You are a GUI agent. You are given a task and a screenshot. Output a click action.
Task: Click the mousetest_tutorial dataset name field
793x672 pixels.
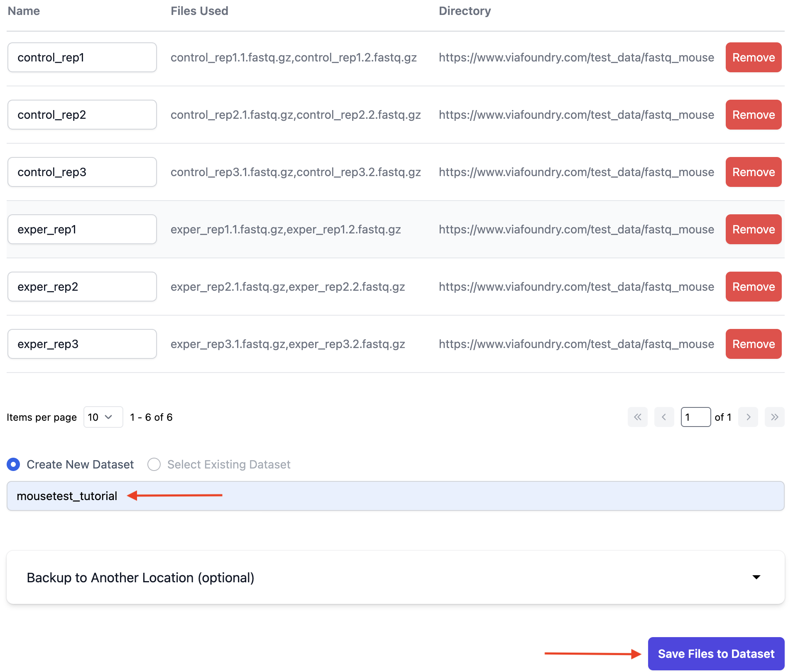click(x=394, y=496)
